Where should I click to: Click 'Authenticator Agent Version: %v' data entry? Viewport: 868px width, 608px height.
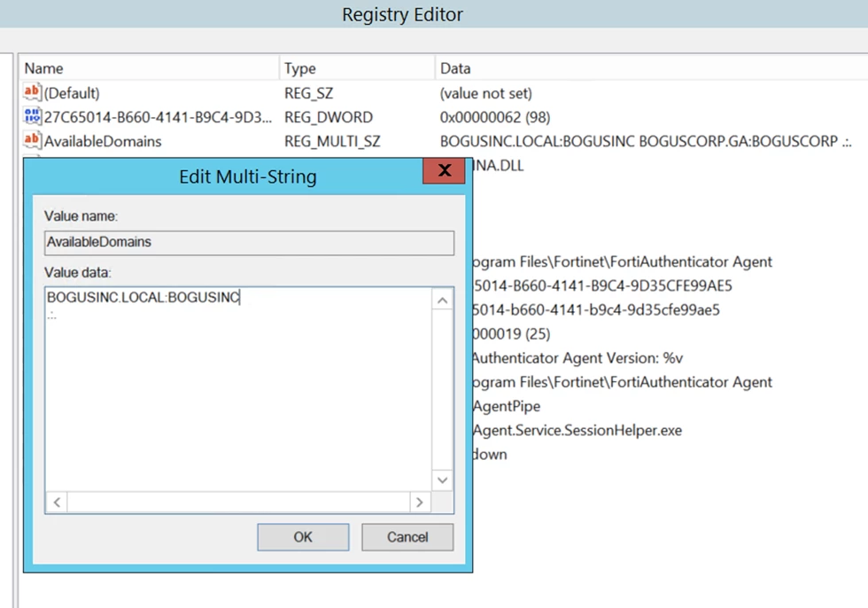tap(578, 358)
